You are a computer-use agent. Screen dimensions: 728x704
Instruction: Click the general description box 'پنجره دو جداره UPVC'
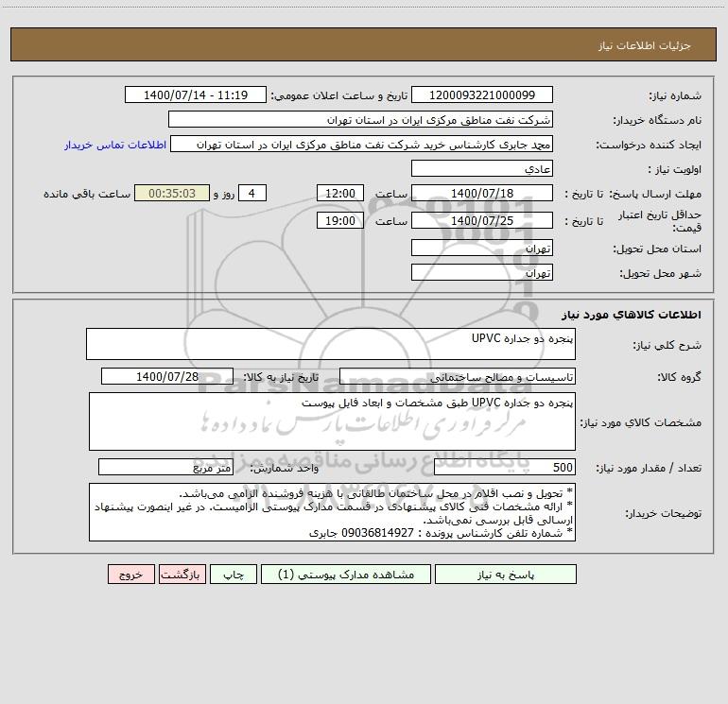(x=331, y=344)
